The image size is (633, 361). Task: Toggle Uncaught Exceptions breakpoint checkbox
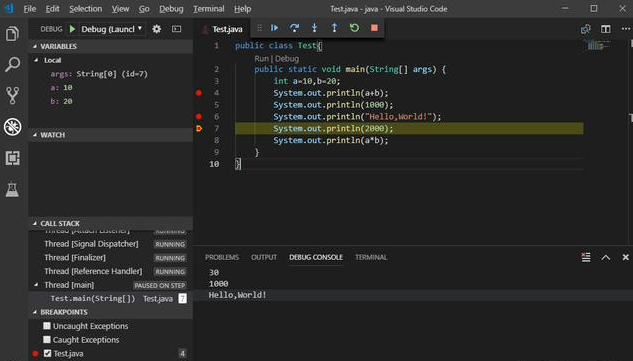47,326
